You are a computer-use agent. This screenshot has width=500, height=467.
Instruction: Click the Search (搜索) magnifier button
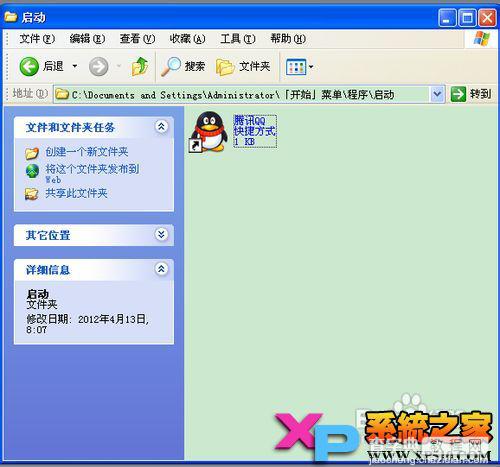click(x=183, y=66)
